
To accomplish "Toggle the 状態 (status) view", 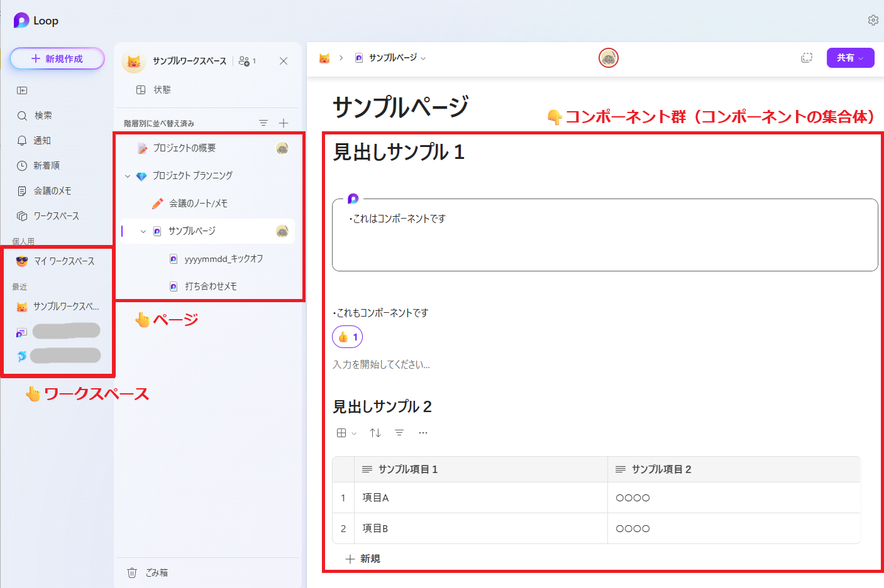I will (155, 89).
